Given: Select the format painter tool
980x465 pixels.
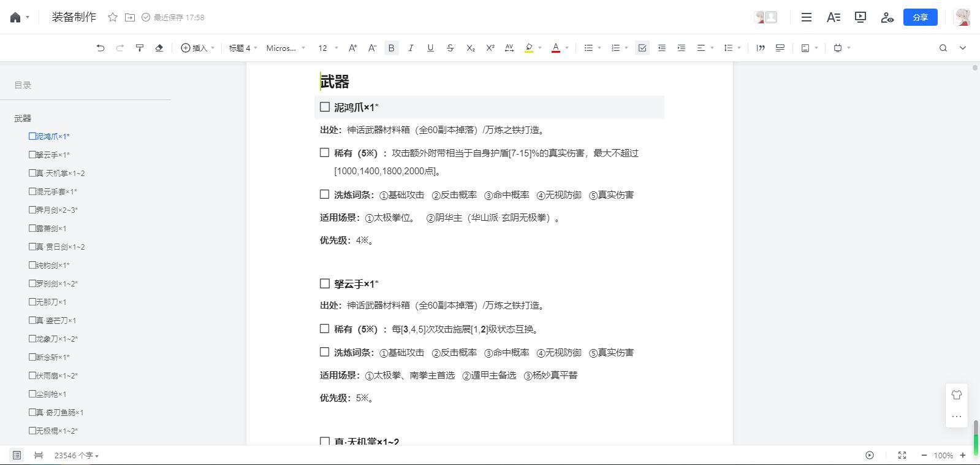Looking at the screenshot, I should [x=140, y=48].
